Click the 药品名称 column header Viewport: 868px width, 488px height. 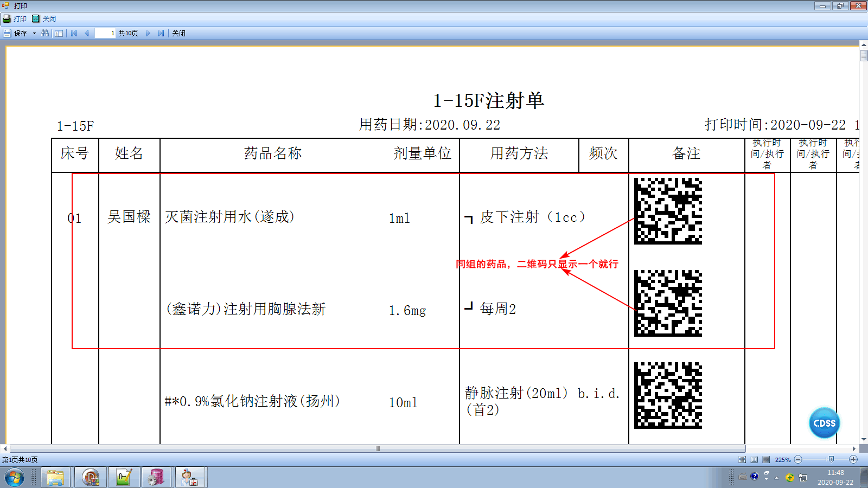[273, 153]
